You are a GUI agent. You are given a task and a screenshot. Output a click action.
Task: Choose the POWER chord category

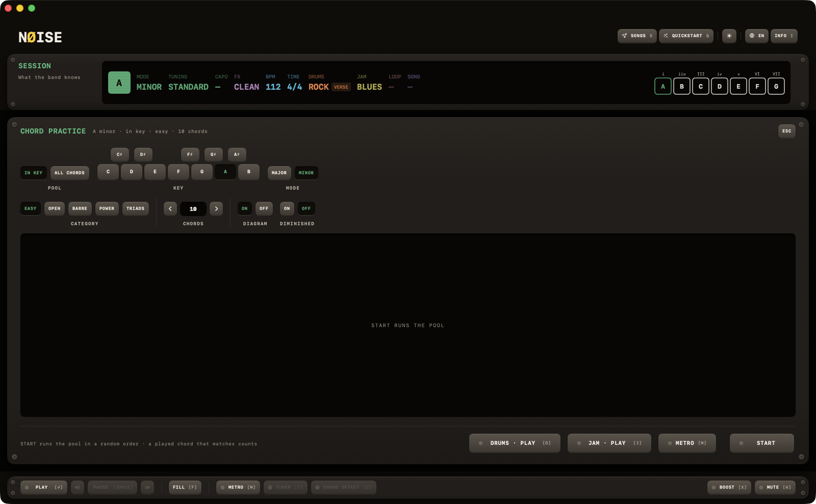pos(107,208)
